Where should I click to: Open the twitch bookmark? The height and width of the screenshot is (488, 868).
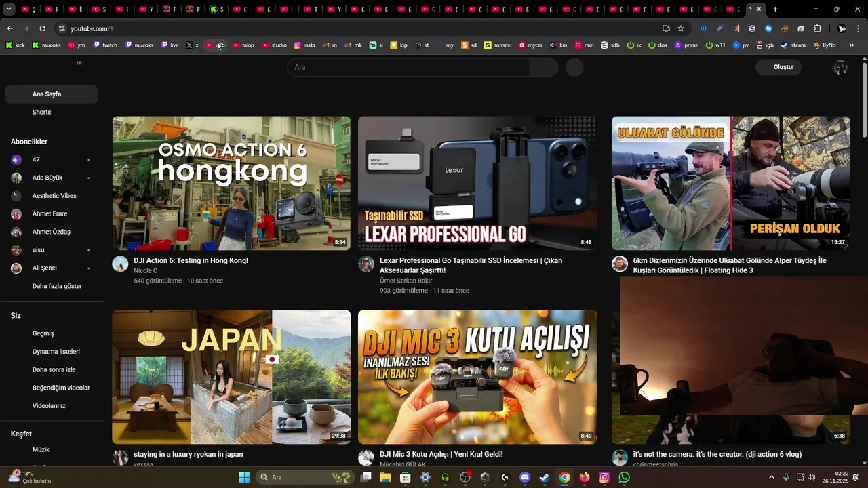tap(105, 45)
